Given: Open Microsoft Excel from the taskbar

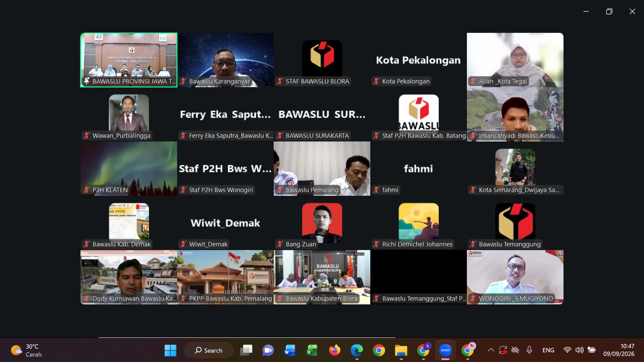Looking at the screenshot, I should tap(312, 350).
